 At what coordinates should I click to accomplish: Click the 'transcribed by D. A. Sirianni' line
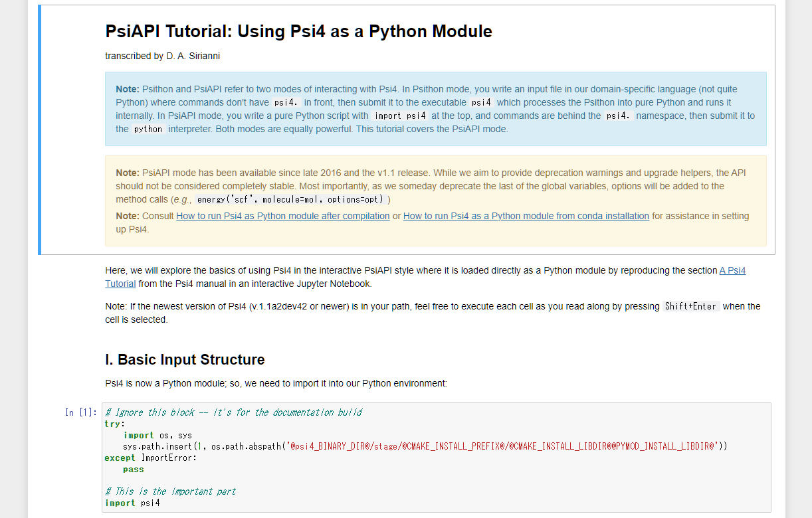(x=162, y=56)
